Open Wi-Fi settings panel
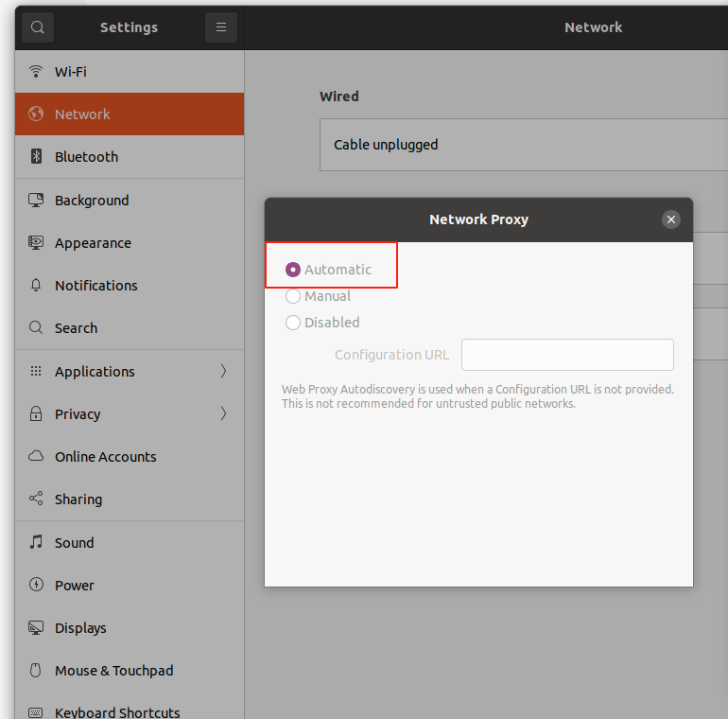The width and height of the screenshot is (728, 719). pyautogui.click(x=130, y=72)
